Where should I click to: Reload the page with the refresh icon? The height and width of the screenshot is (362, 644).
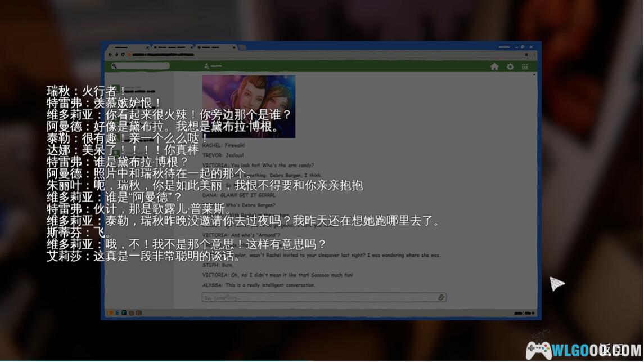point(123,55)
